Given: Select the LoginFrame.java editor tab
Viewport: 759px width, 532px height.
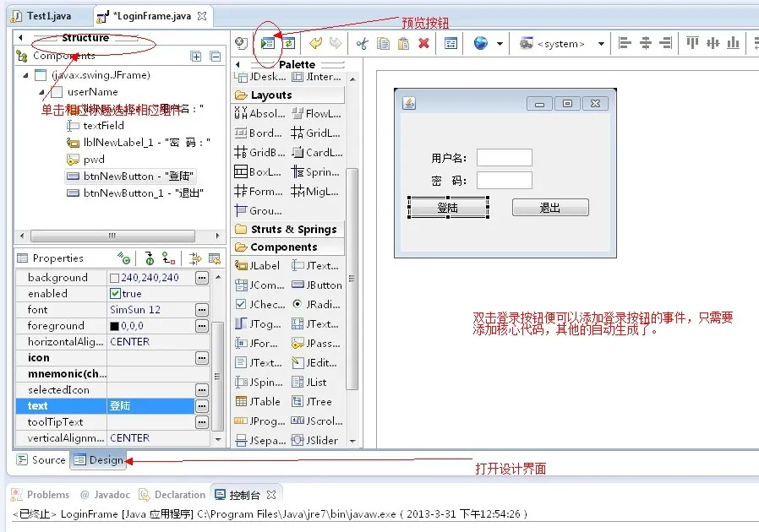Looking at the screenshot, I should [x=151, y=16].
